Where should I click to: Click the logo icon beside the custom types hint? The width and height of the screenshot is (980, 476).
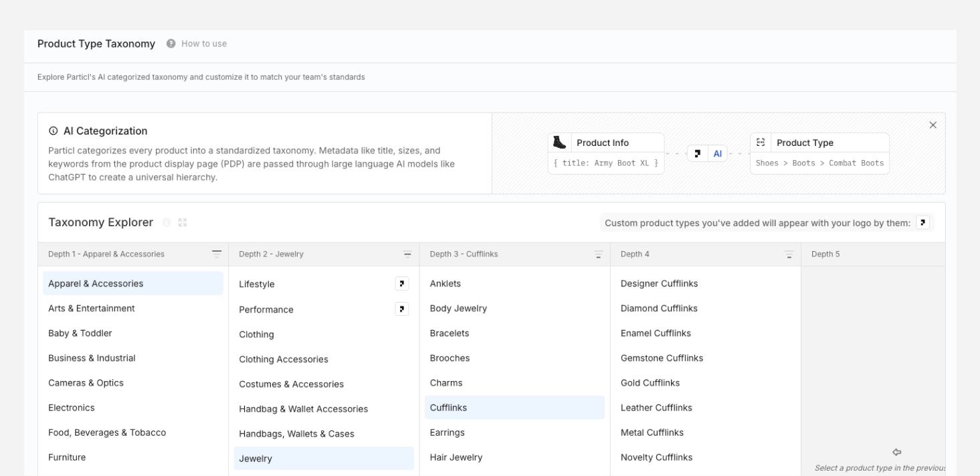point(922,223)
